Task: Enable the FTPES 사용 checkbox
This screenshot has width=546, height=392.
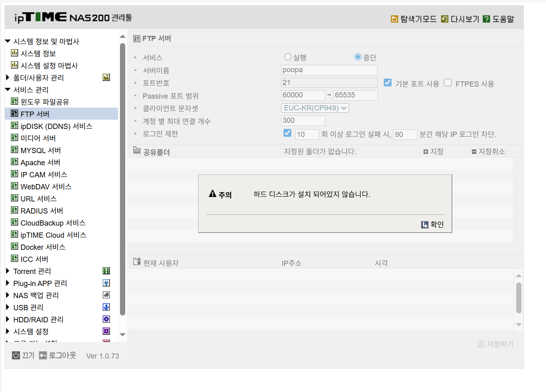Action: pyautogui.click(x=448, y=83)
